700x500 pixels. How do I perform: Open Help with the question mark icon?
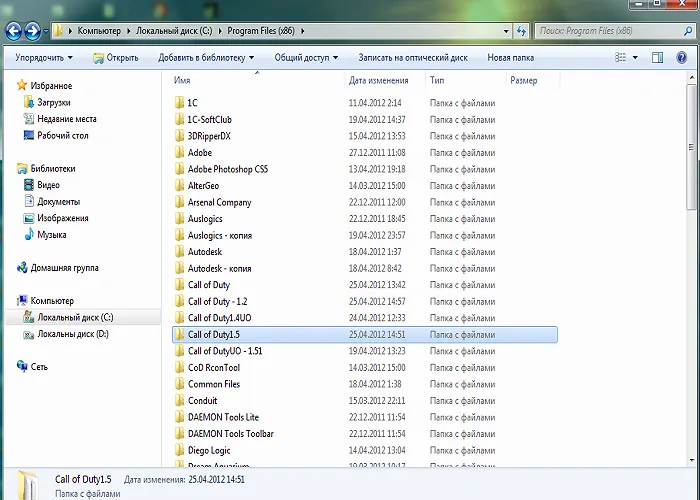(x=681, y=58)
